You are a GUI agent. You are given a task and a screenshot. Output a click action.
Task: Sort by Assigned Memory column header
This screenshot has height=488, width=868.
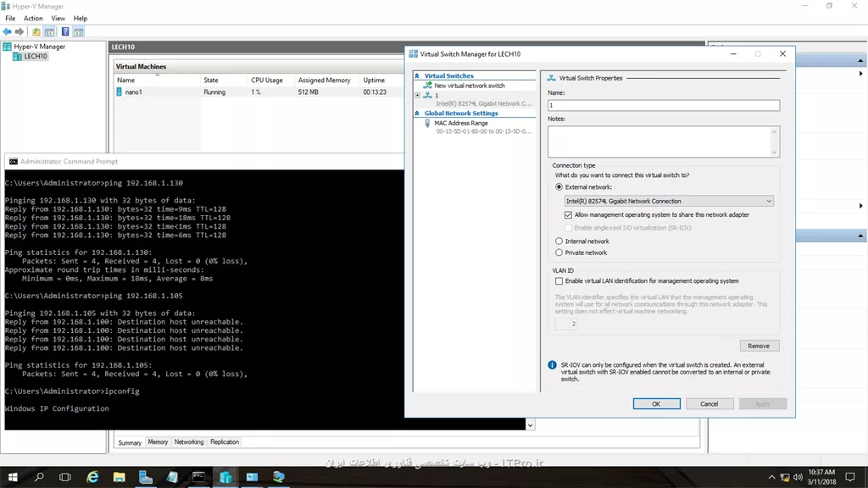326,80
